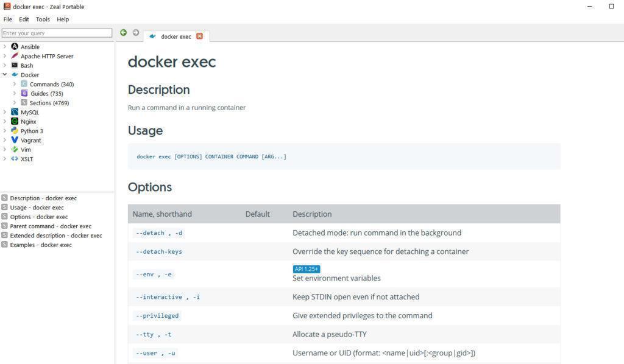Jump to Extended description - docker exec
The width and height of the screenshot is (624, 364).
point(56,235)
